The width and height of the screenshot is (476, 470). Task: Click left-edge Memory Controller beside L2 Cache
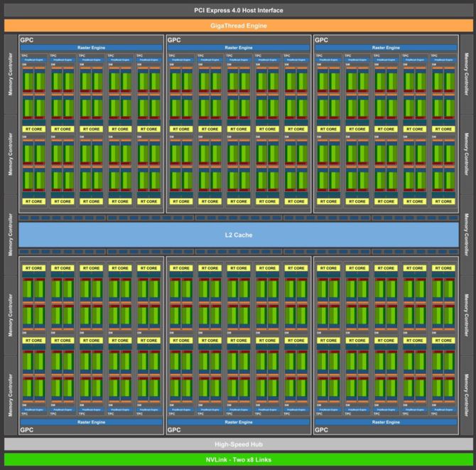coord(11,235)
